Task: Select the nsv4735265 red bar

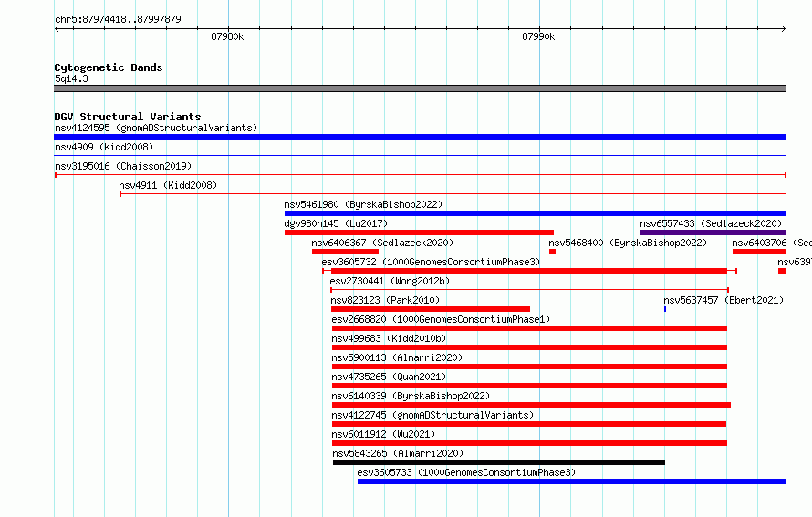Action: [x=530, y=386]
